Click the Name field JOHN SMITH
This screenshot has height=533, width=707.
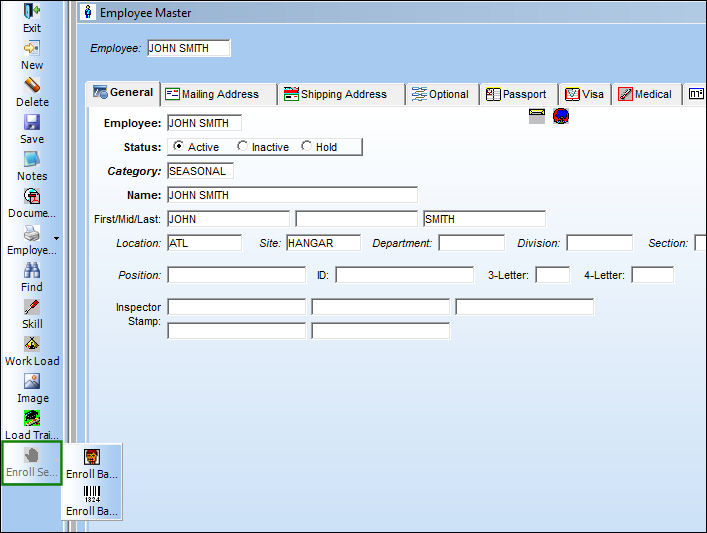292,195
